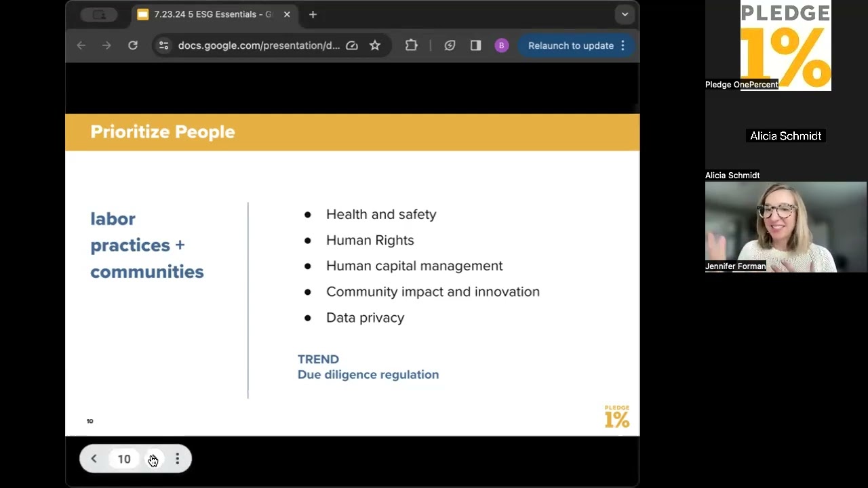The width and height of the screenshot is (868, 488).
Task: Reload the page with the refresh icon
Action: click(133, 45)
